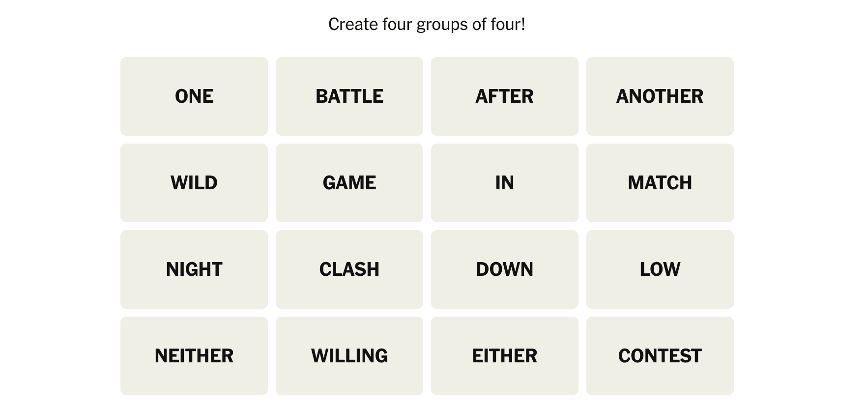The image size is (868, 412).
Task: Select the BATTLE word tile
Action: [x=349, y=96]
